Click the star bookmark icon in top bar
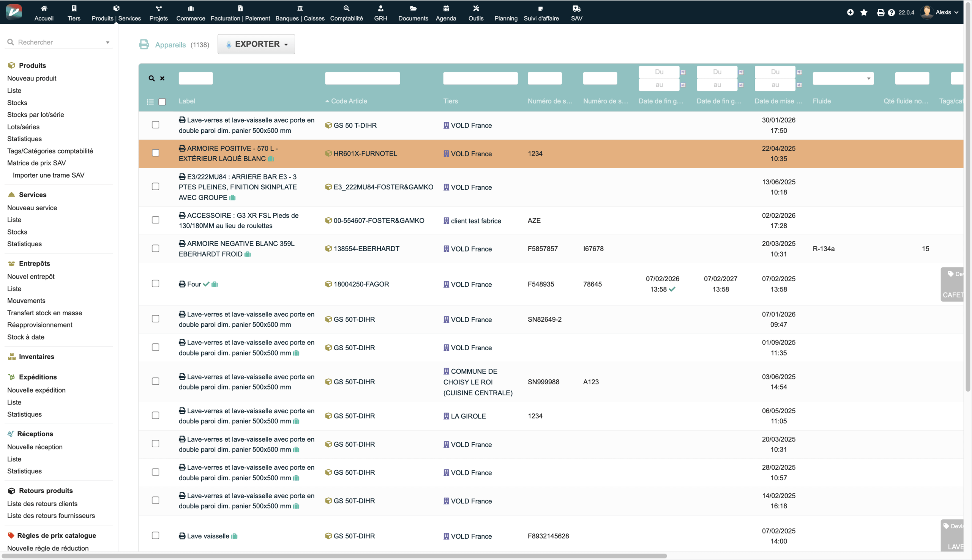The image size is (972, 560). tap(864, 12)
